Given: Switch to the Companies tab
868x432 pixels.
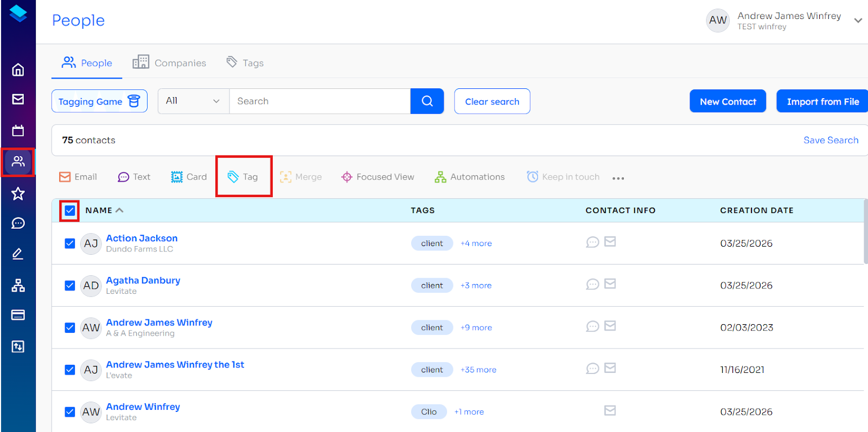Looking at the screenshot, I should click(x=170, y=63).
